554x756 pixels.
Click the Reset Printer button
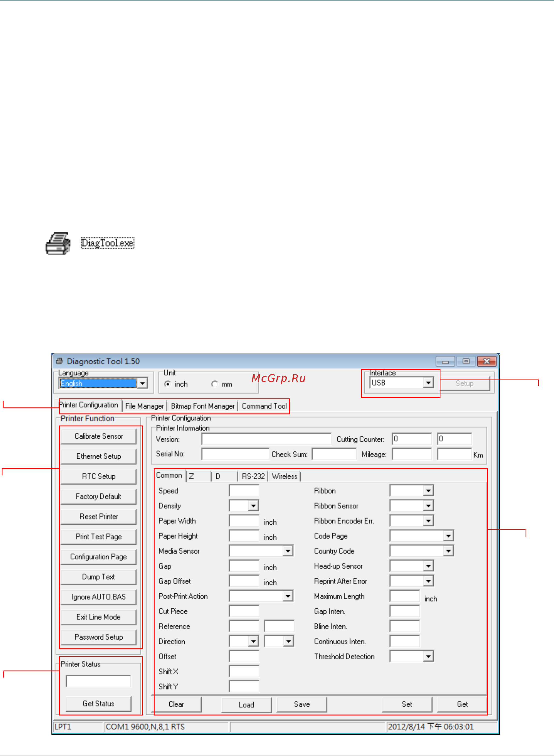(x=98, y=516)
